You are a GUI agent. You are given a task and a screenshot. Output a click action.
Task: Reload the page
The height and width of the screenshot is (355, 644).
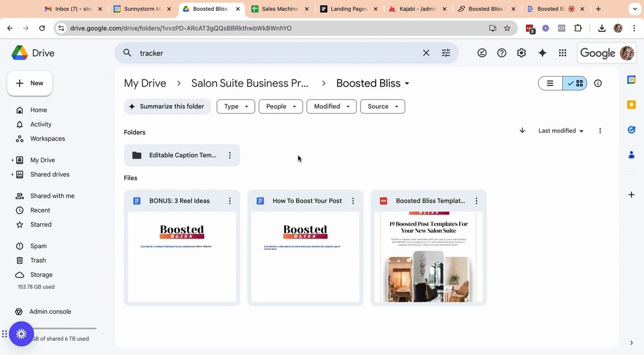[42, 28]
